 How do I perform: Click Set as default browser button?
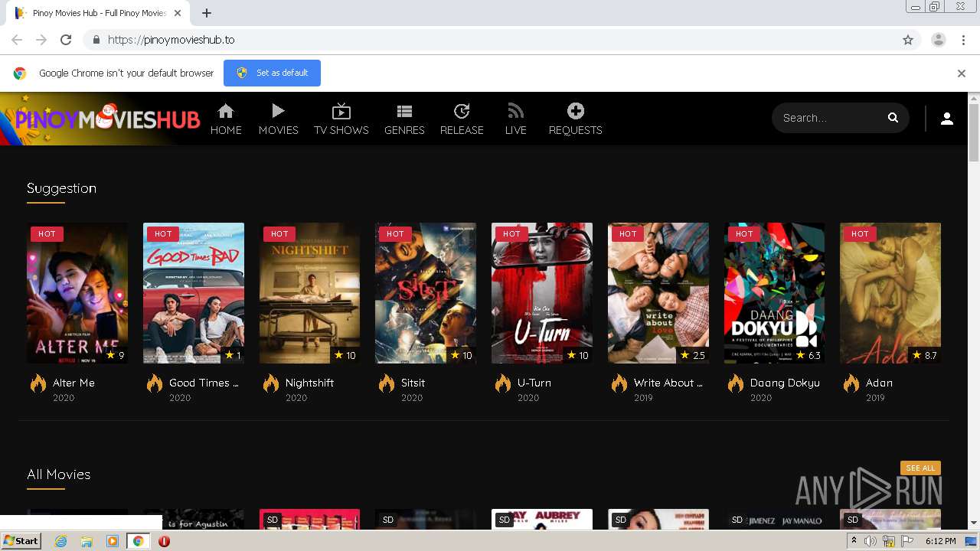272,73
